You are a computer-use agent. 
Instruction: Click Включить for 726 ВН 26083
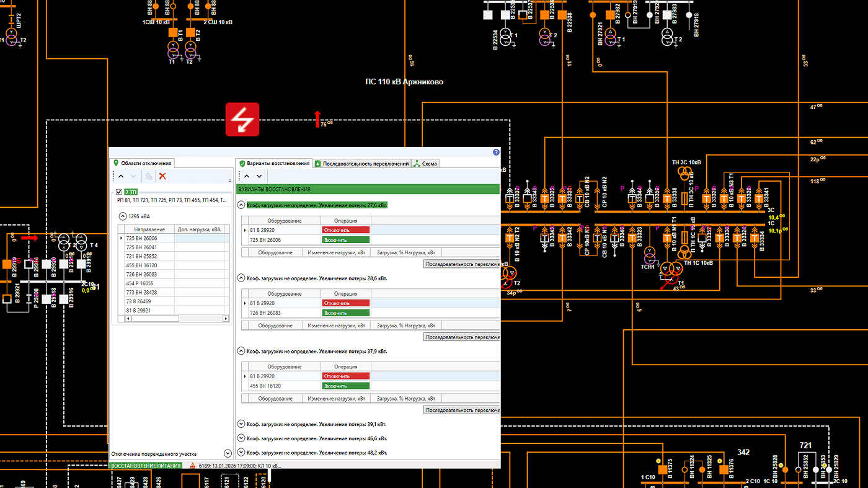345,313
